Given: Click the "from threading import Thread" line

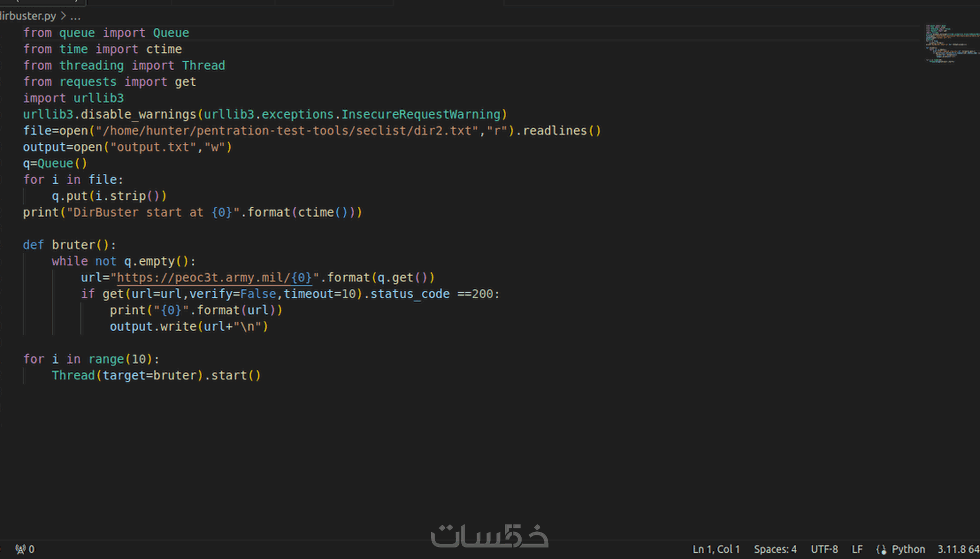Looking at the screenshot, I should pyautogui.click(x=124, y=66).
